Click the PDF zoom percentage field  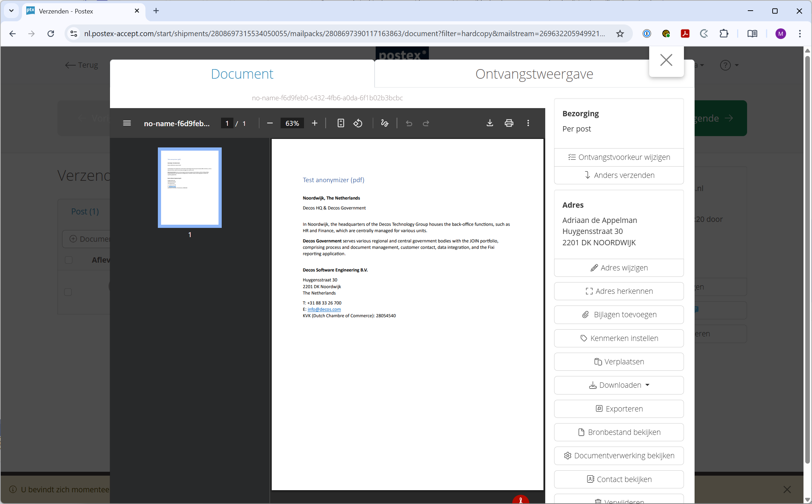point(292,123)
